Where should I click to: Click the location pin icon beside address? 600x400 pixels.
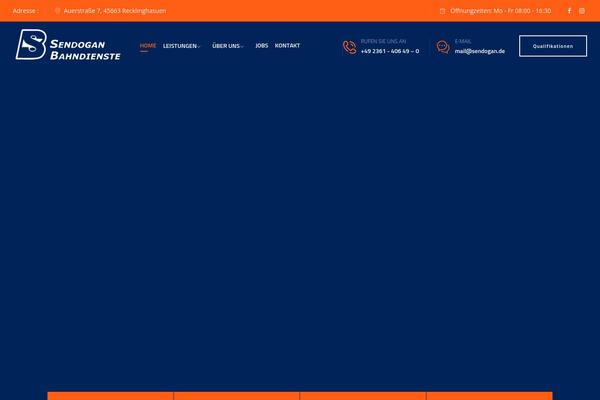coord(57,11)
